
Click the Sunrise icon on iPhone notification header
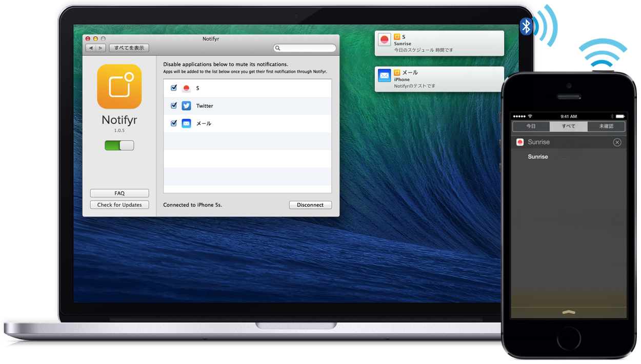click(x=520, y=142)
